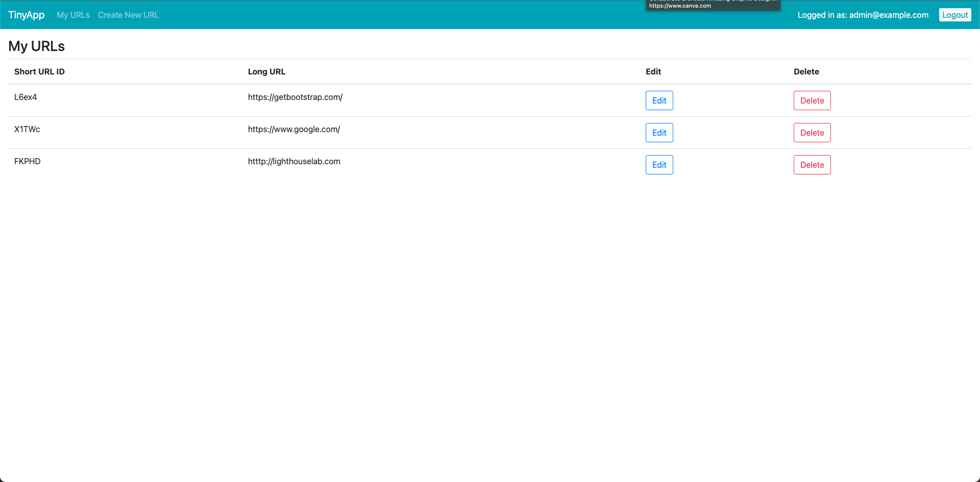
Task: Delete the L6ex4 short URL
Action: click(812, 100)
